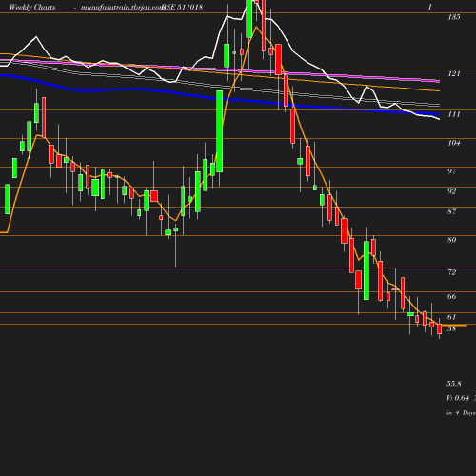Viewport: 476px width, 476px height.
Task: Click the 97 price axis label
Action: click(x=452, y=171)
